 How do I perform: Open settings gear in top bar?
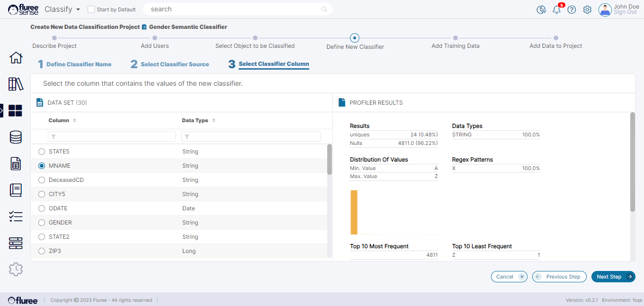point(587,10)
